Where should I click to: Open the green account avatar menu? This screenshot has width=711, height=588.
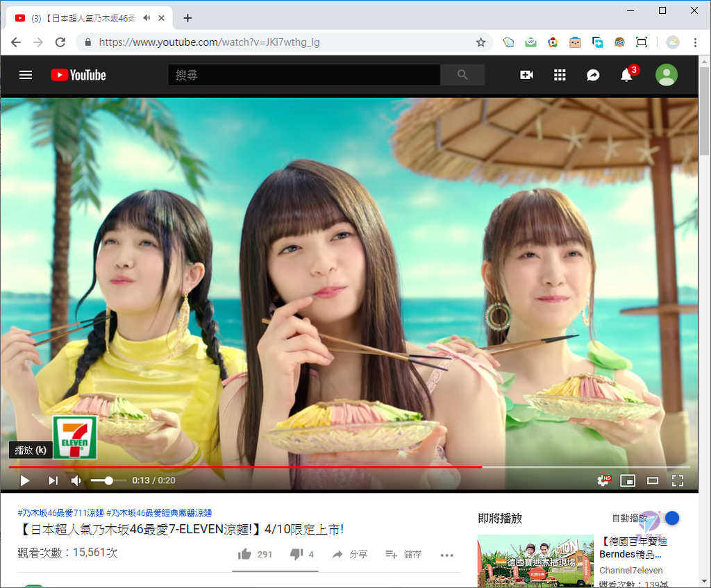[x=666, y=75]
